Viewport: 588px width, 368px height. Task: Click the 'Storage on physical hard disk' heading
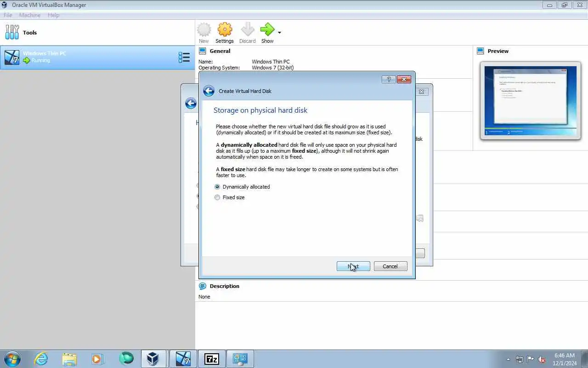260,110
